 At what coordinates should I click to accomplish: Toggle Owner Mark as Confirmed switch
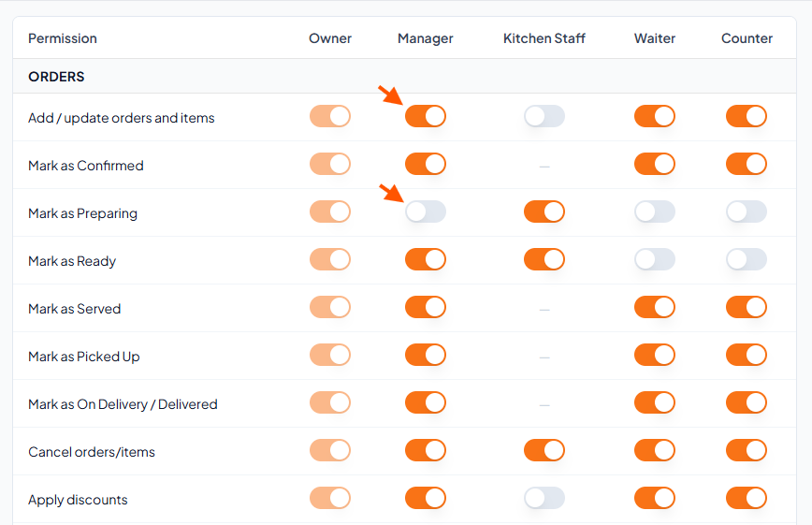click(330, 164)
